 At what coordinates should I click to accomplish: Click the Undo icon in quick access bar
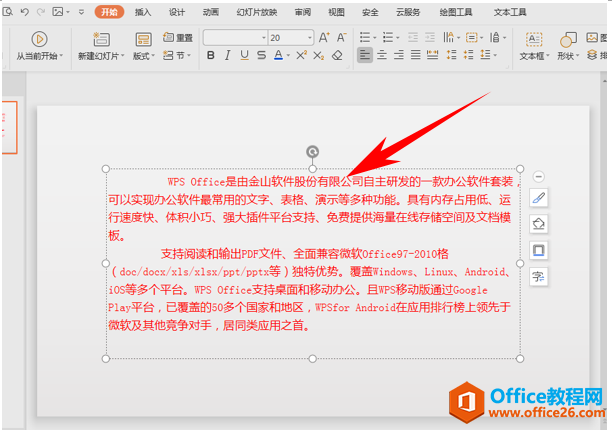pyautogui.click(x=25, y=12)
